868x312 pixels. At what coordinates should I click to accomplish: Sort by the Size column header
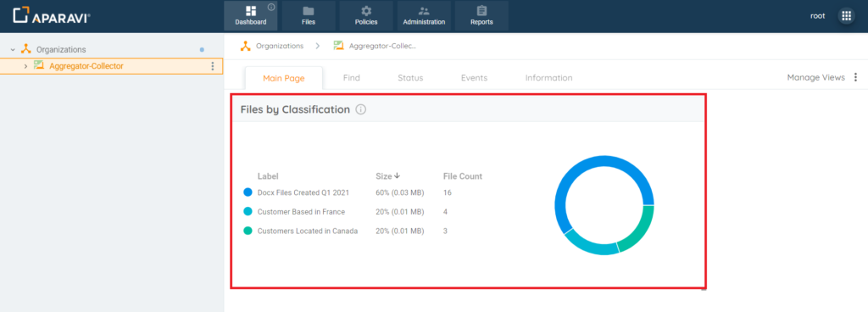coord(384,176)
